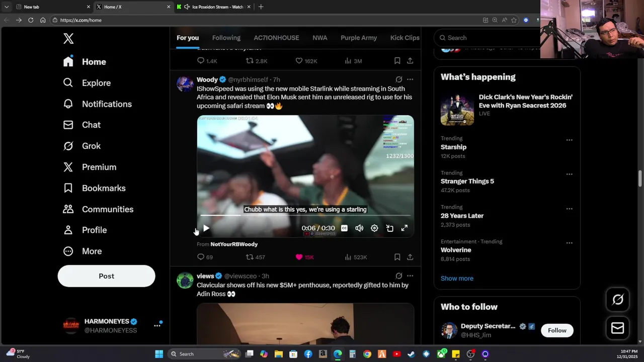The width and height of the screenshot is (644, 362).
Task: Select the For you tab
Action: pos(188,38)
